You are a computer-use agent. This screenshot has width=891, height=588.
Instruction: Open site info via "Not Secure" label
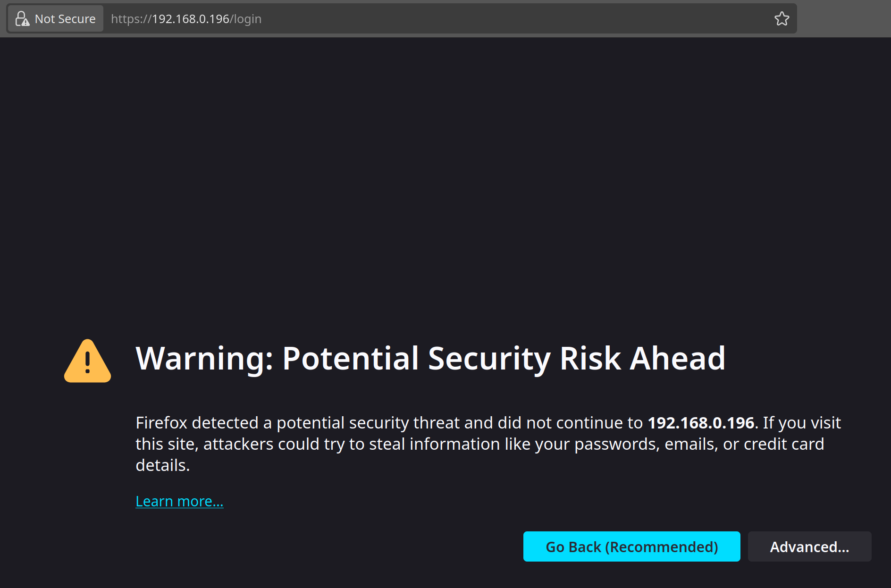(x=65, y=19)
